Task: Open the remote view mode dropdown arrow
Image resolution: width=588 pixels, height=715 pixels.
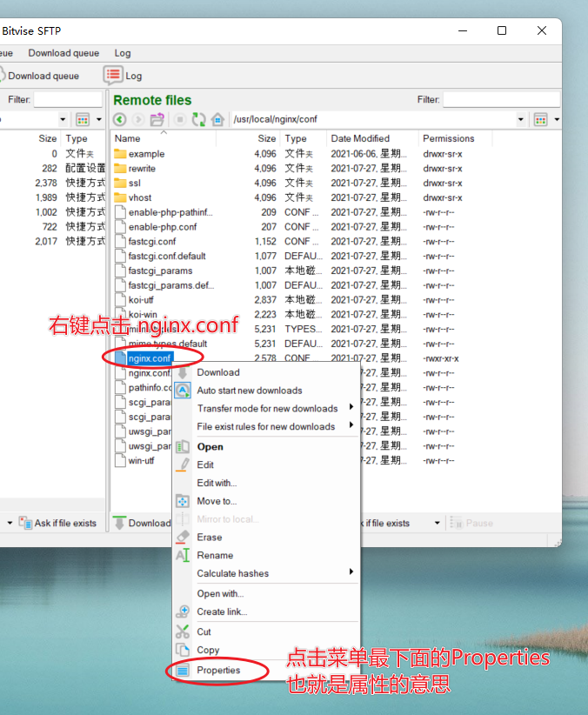Action: pyautogui.click(x=557, y=119)
